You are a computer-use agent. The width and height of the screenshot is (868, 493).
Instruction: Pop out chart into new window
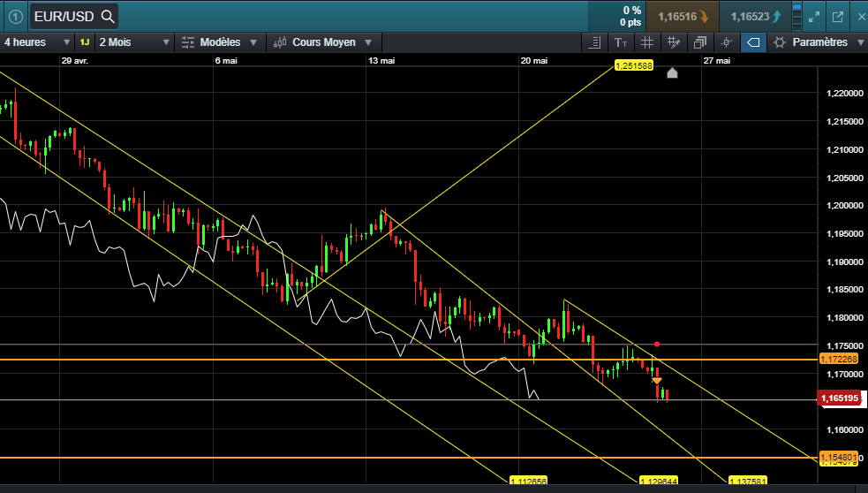click(837, 16)
